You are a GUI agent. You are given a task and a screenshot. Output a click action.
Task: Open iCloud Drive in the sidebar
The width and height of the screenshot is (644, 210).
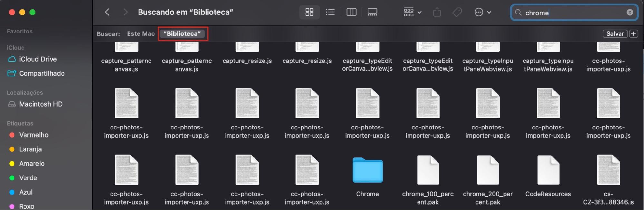click(x=38, y=59)
